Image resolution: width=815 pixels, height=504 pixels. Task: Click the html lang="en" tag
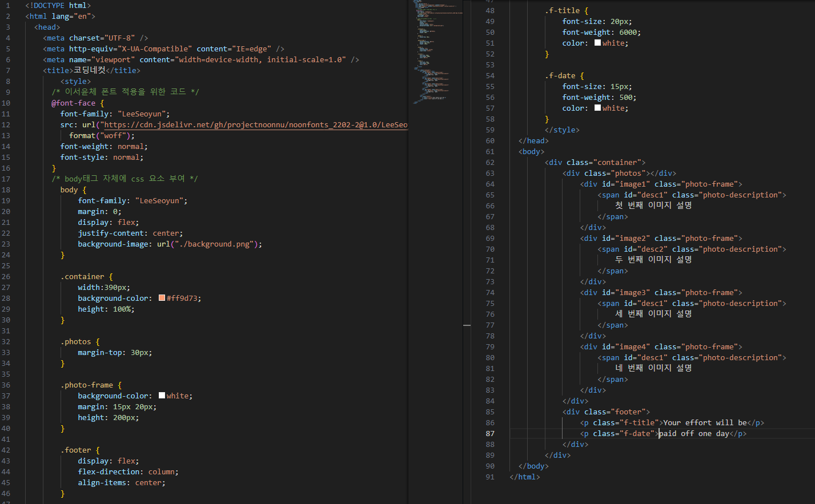60,16
